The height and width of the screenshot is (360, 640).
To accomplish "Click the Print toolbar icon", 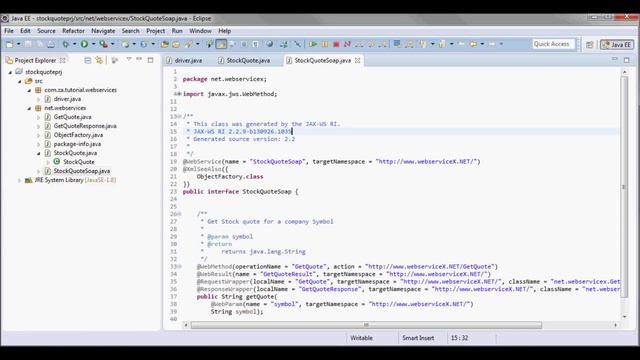I will (x=51, y=44).
